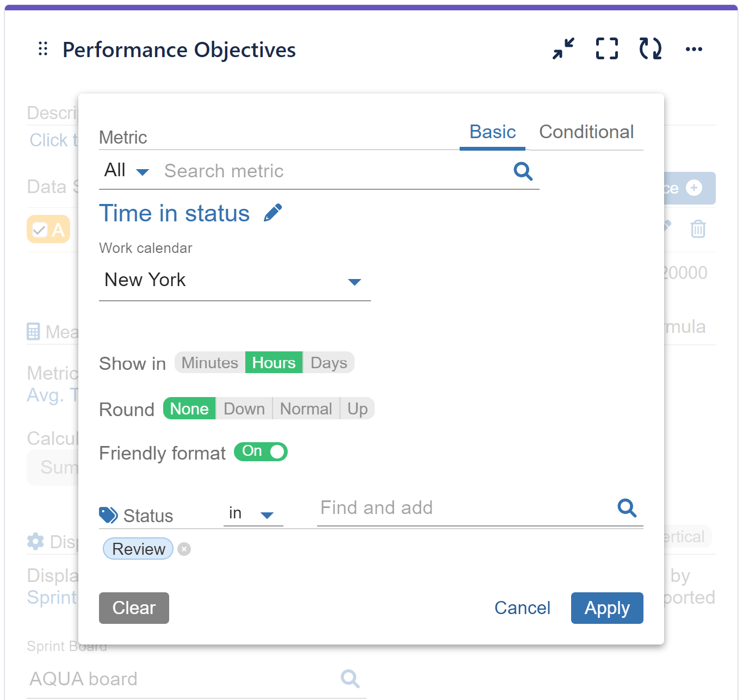Edit the Time in status name with the pencil
Viewport: 743px width, 700px height.
[273, 213]
